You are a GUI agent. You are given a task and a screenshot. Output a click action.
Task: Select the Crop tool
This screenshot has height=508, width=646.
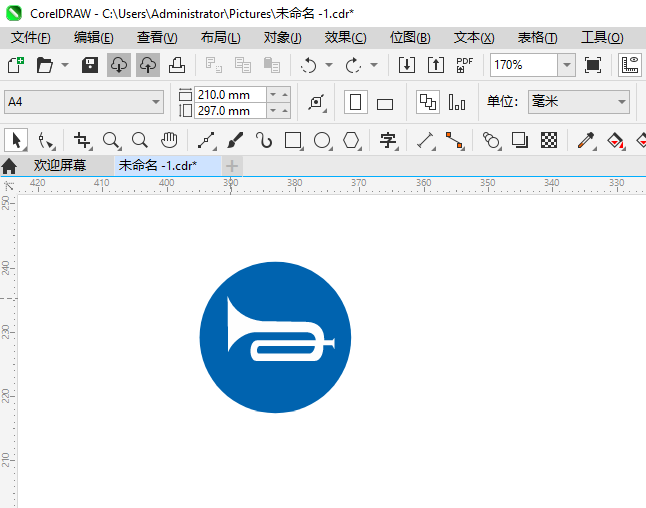pyautogui.click(x=82, y=140)
